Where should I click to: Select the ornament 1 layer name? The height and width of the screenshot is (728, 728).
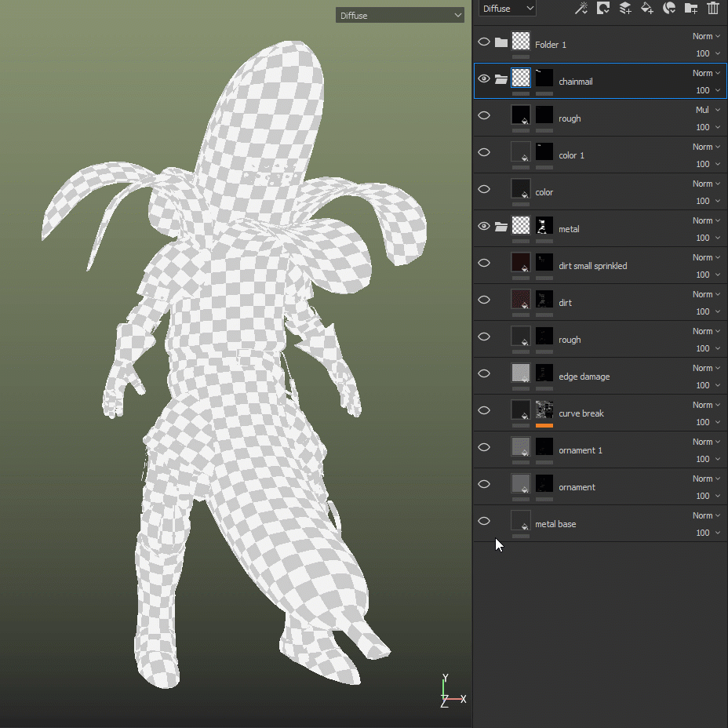(x=581, y=450)
